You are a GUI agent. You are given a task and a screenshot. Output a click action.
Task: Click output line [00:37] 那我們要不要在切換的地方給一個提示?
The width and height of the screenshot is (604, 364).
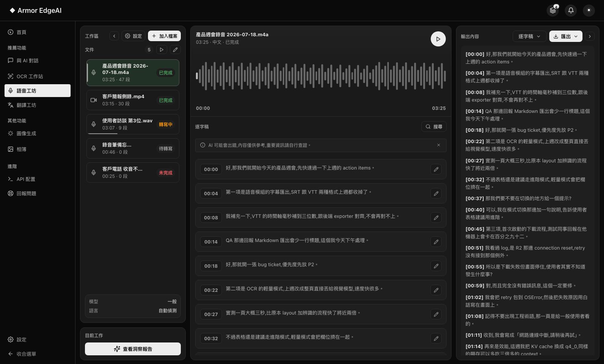coord(519,198)
